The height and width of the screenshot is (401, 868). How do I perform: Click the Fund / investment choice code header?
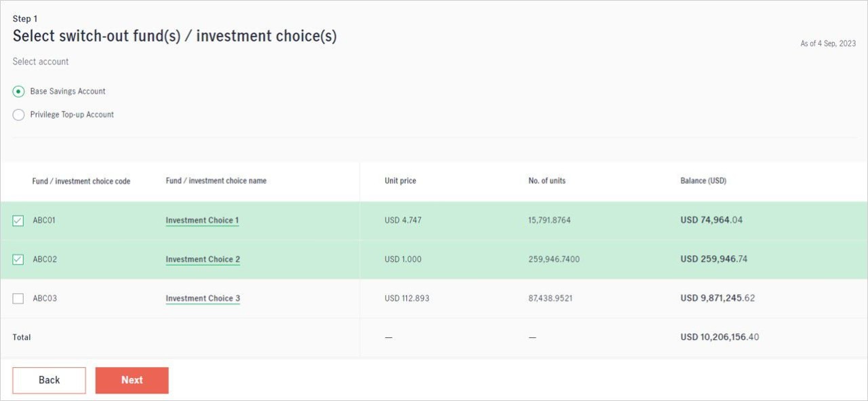tap(81, 182)
